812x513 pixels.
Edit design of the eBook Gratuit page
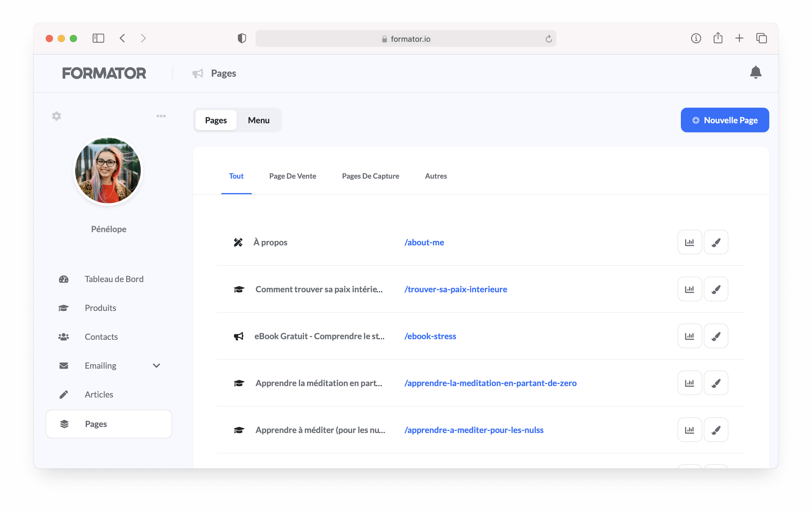tap(716, 336)
